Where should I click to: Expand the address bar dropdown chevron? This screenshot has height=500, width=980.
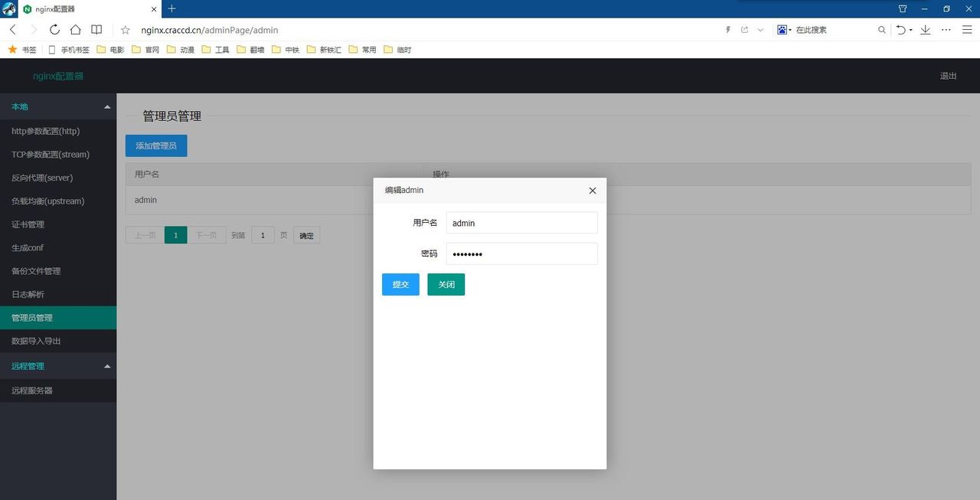coord(760,30)
